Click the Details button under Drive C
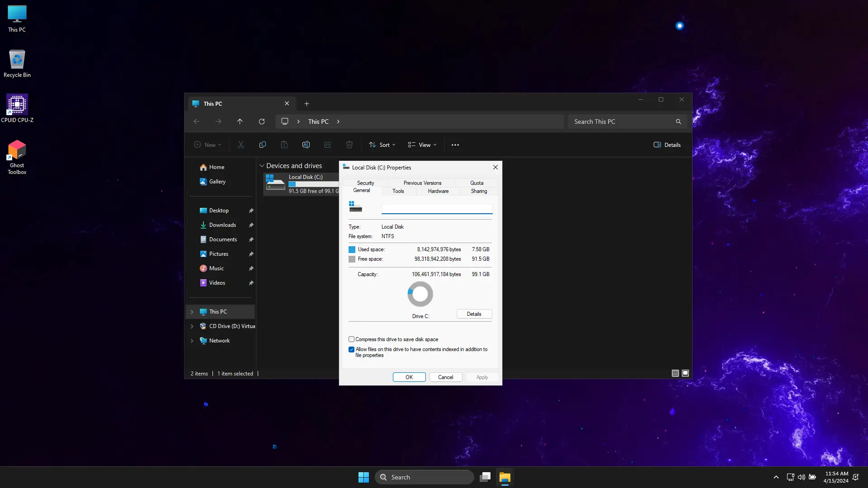Viewport: 868px width, 488px height. pos(474,314)
